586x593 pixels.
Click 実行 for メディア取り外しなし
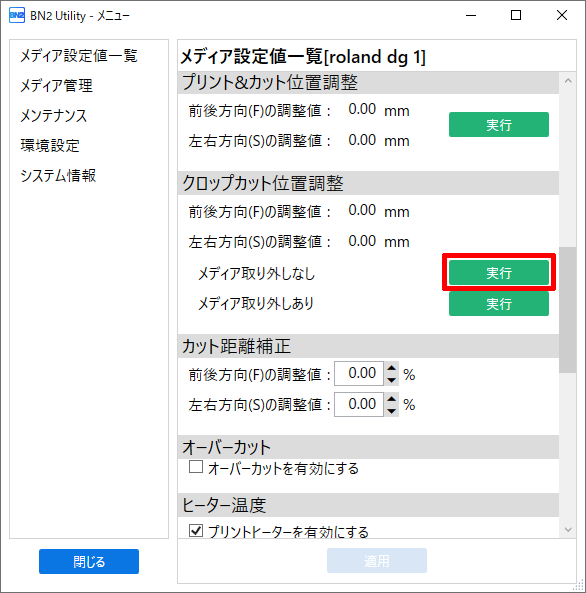tap(499, 272)
